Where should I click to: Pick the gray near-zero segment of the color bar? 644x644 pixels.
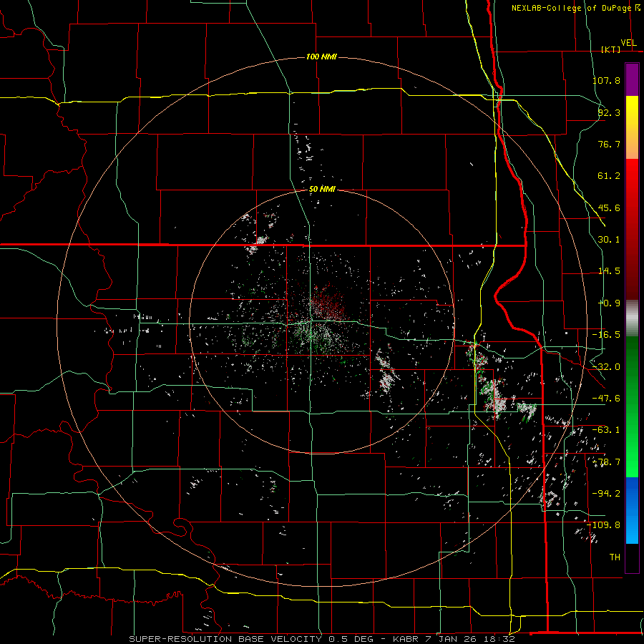632,318
